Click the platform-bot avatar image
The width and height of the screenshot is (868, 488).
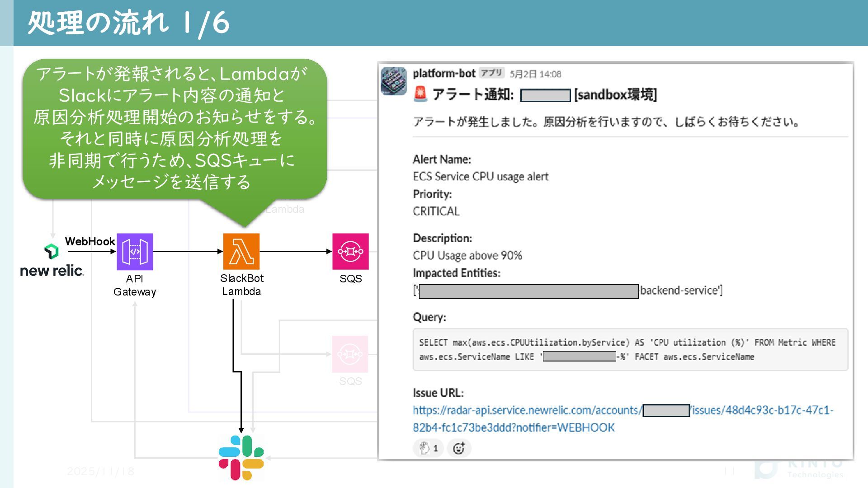click(x=394, y=81)
